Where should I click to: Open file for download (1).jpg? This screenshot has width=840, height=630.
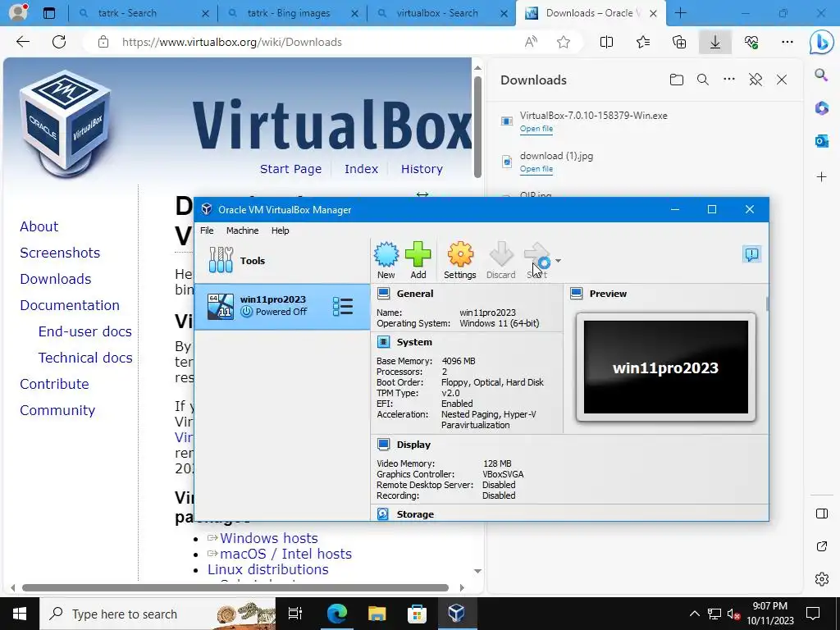(536, 169)
